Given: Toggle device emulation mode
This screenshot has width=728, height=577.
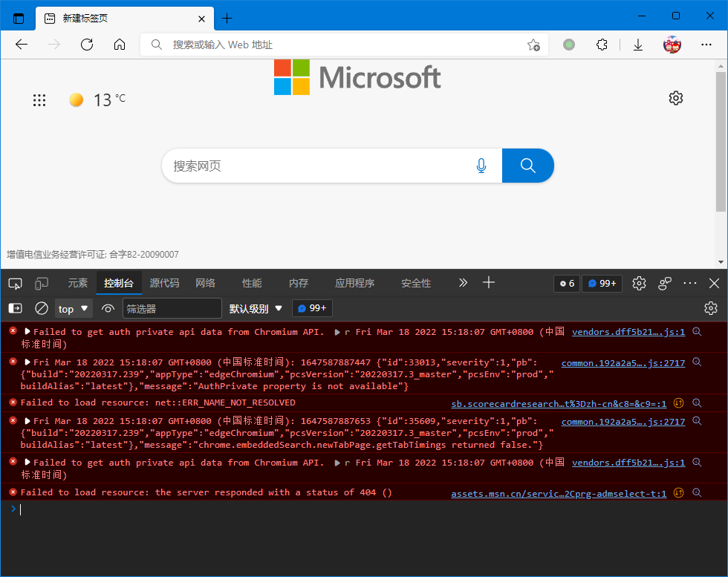Looking at the screenshot, I should tap(42, 283).
